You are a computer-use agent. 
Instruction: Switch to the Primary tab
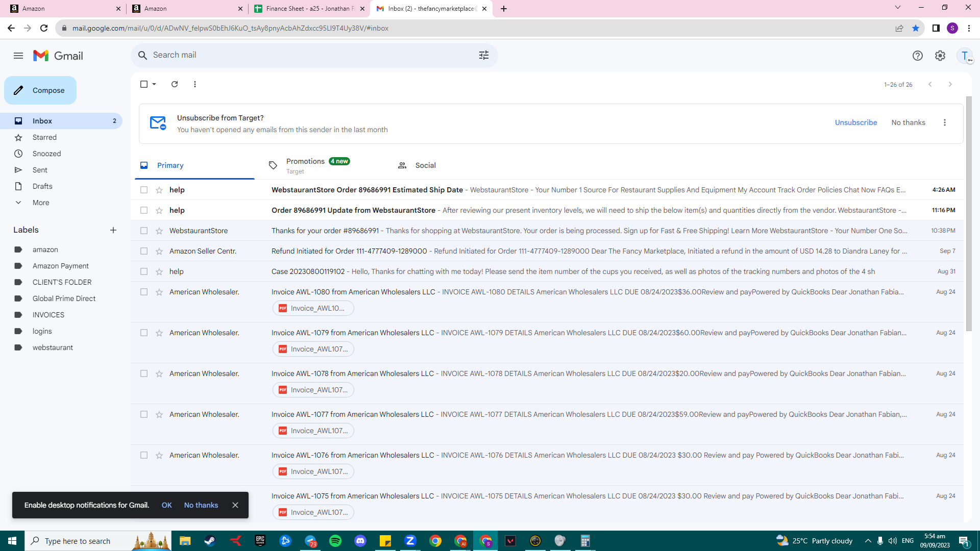click(x=194, y=165)
